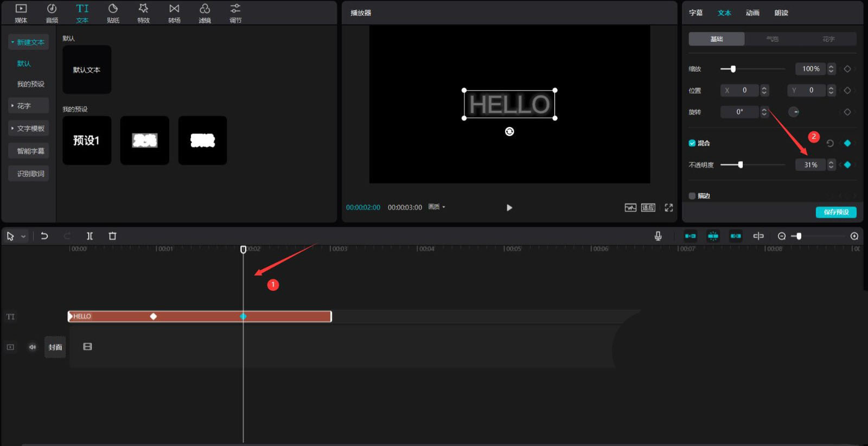This screenshot has height=446, width=868.
Task: Open the 转场 transitions panel
Action: point(174,13)
